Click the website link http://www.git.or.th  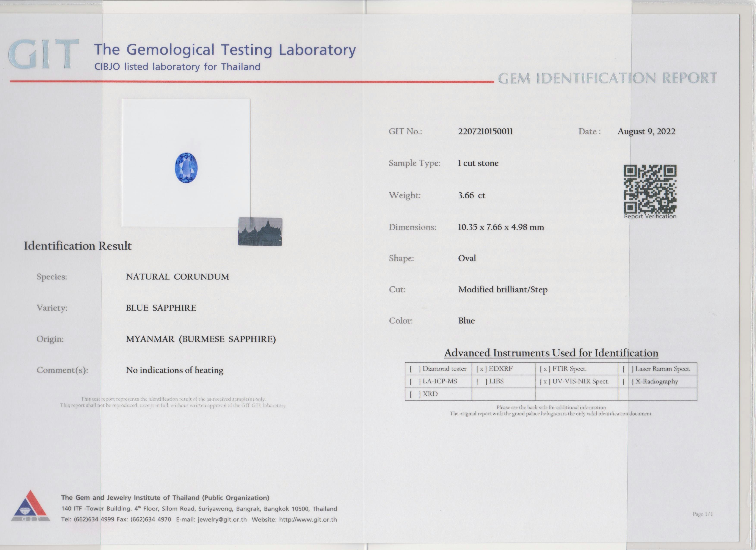[308, 520]
